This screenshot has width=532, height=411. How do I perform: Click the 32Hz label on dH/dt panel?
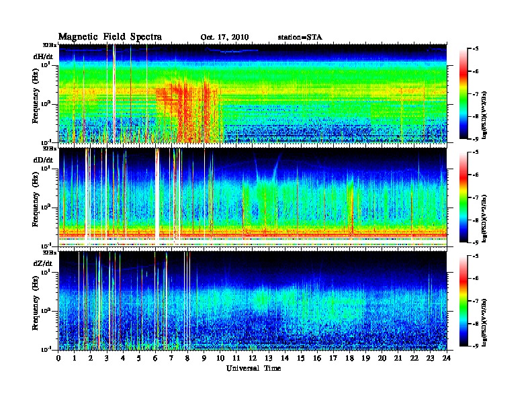click(x=50, y=45)
